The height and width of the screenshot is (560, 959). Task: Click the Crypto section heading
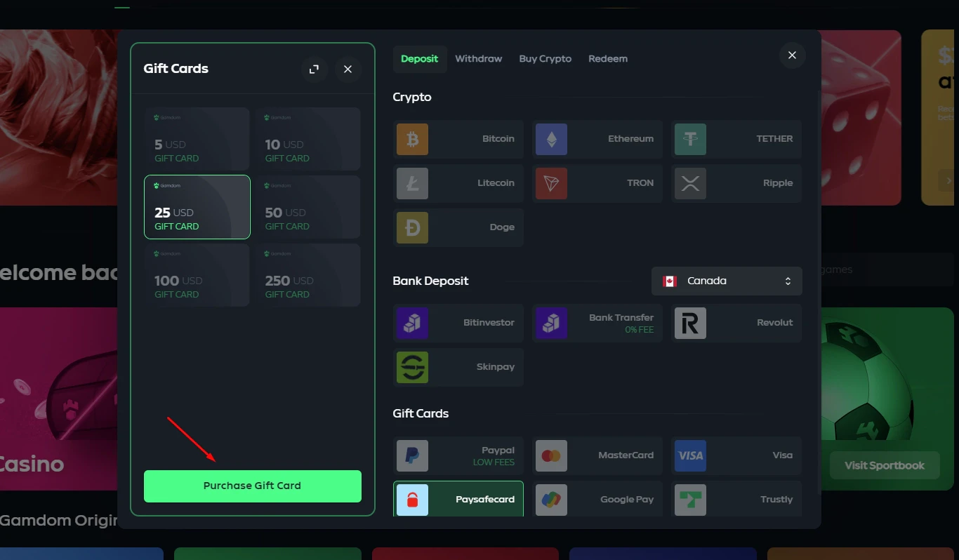tap(412, 98)
